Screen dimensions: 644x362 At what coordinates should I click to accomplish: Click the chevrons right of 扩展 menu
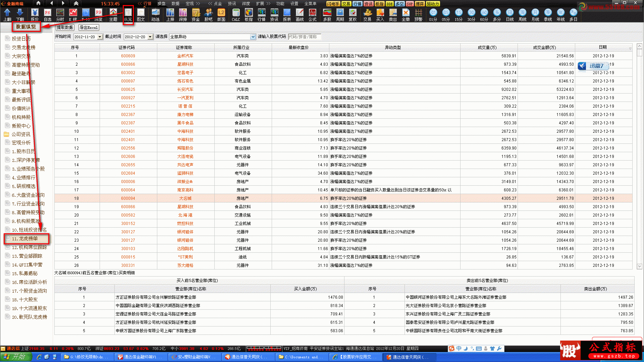(268, 3)
